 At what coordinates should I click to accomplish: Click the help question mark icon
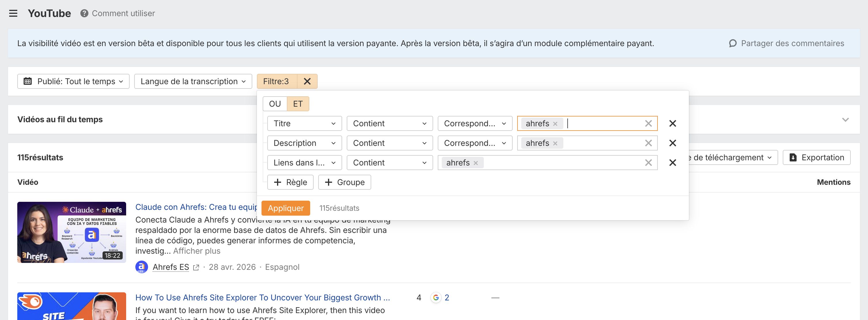[x=84, y=14]
